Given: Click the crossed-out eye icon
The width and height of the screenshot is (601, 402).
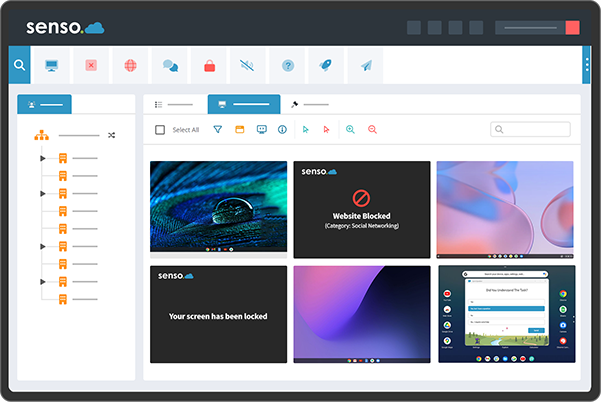Looking at the screenshot, I should [248, 66].
